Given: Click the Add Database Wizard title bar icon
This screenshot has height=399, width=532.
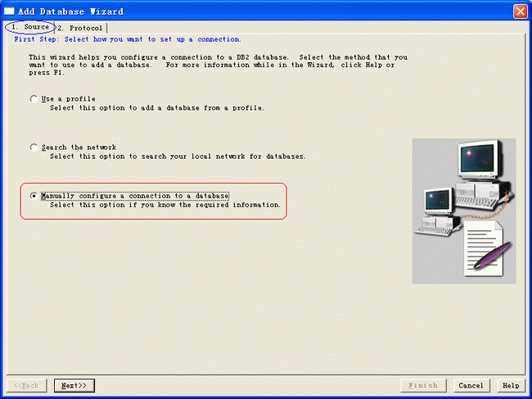Looking at the screenshot, I should 9,11.
